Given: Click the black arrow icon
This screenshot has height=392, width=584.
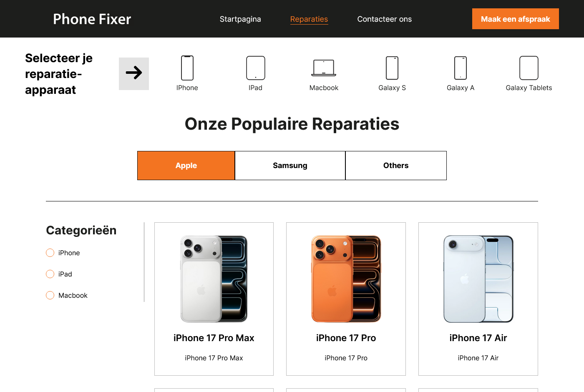Looking at the screenshot, I should pyautogui.click(x=134, y=73).
